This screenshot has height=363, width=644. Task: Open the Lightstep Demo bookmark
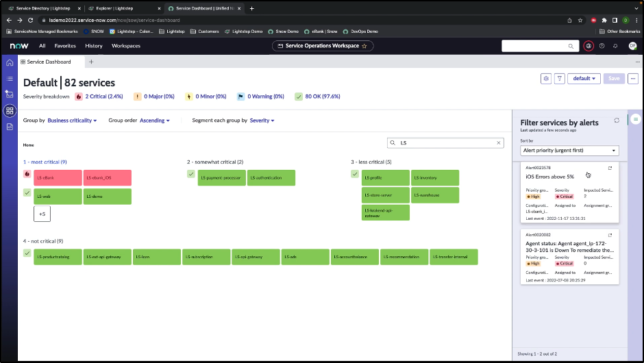click(x=243, y=32)
